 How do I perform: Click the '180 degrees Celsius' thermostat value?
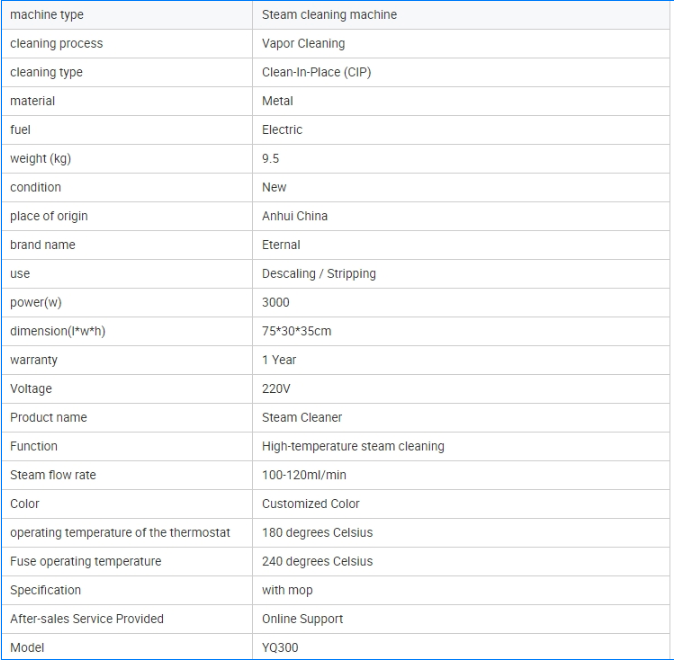click(x=317, y=533)
